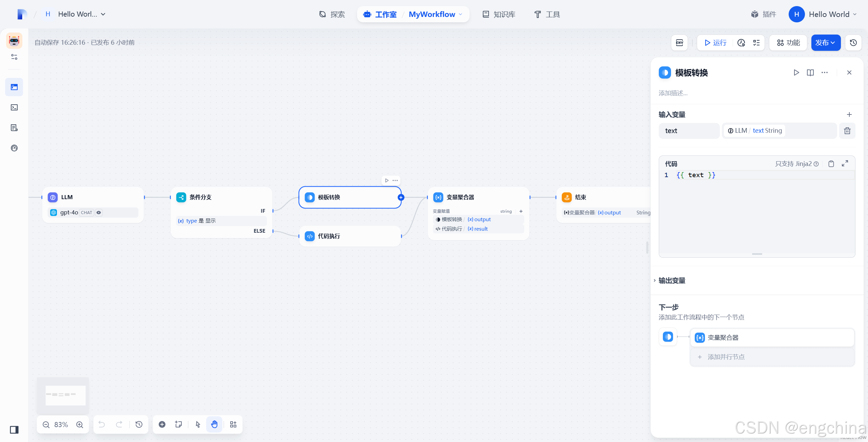
Task: Click zoom in next to the 83% zoom control
Action: coord(80,425)
